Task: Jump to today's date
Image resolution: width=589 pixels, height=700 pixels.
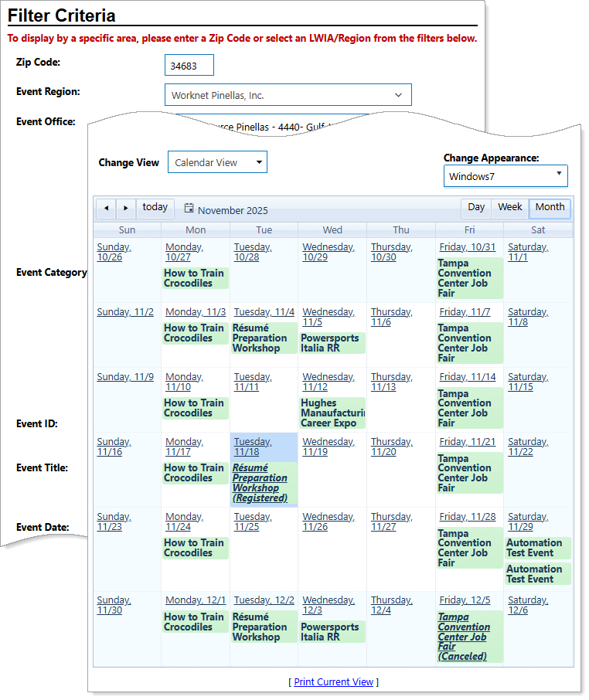Action: coord(155,208)
